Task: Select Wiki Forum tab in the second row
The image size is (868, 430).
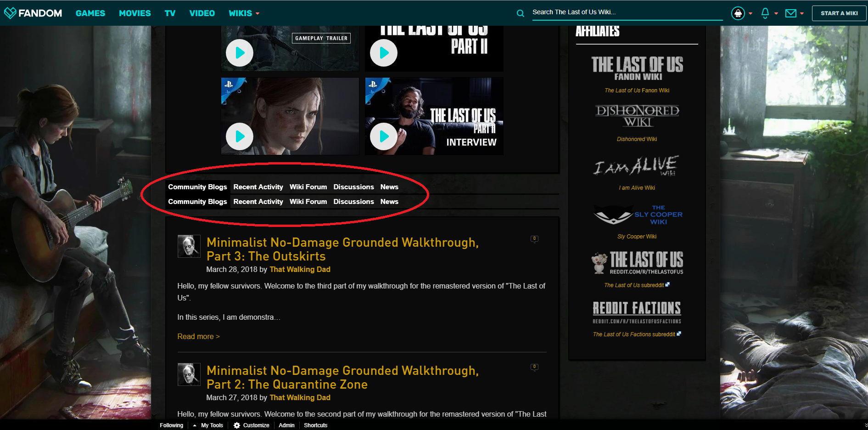Action: point(308,202)
